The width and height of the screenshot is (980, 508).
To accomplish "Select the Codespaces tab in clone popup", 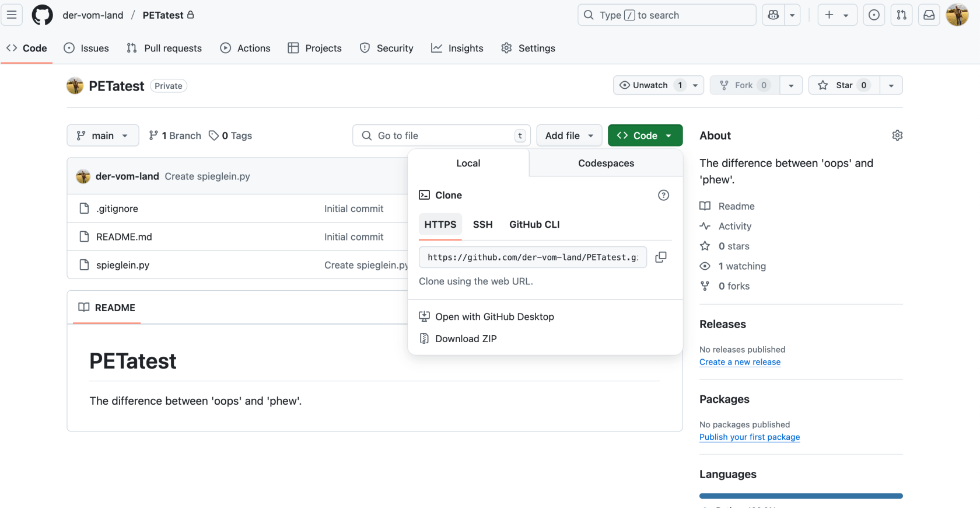I will [x=606, y=163].
